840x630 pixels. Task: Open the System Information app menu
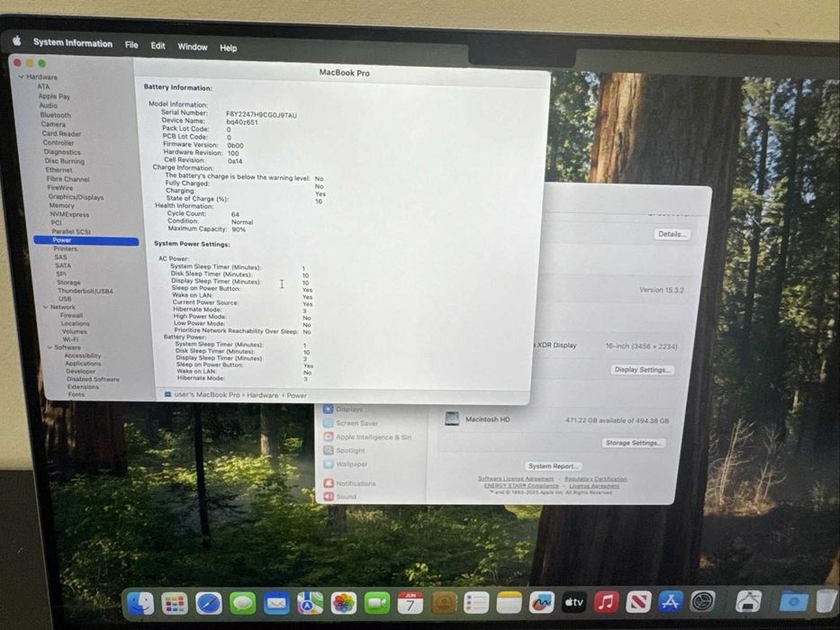pos(73,43)
